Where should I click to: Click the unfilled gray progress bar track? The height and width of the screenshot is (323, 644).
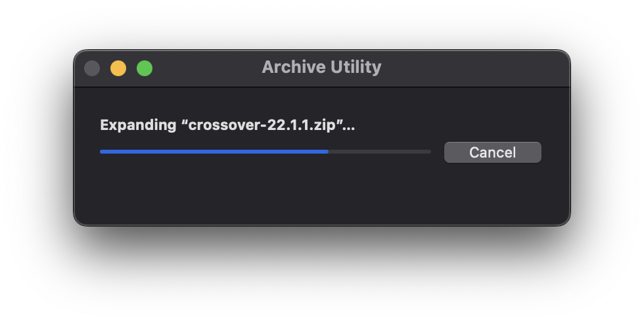380,152
